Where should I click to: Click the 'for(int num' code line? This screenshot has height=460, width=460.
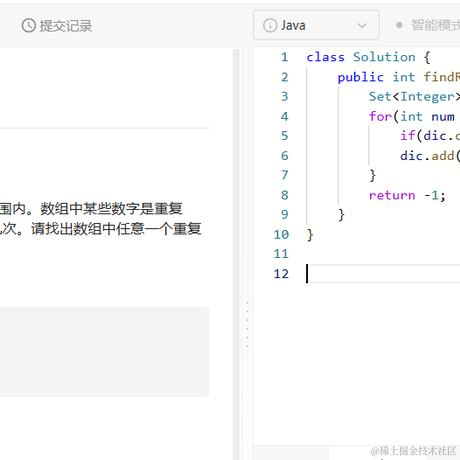tap(412, 116)
